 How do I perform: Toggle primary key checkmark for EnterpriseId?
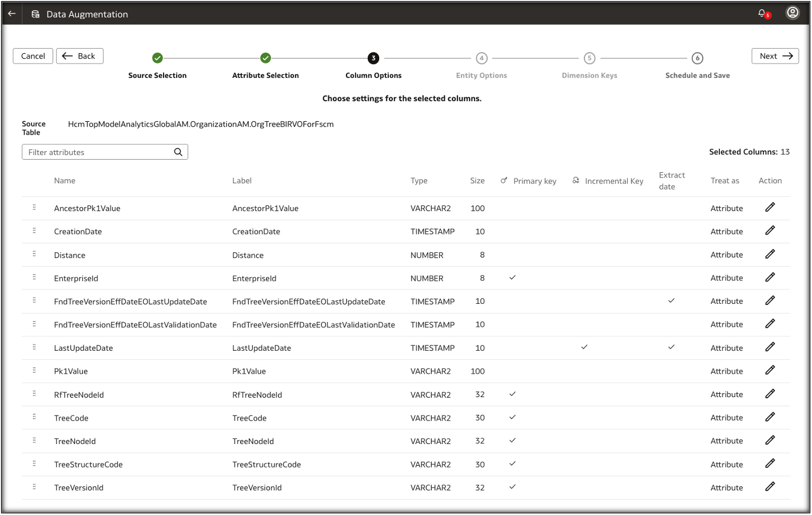tap(512, 278)
